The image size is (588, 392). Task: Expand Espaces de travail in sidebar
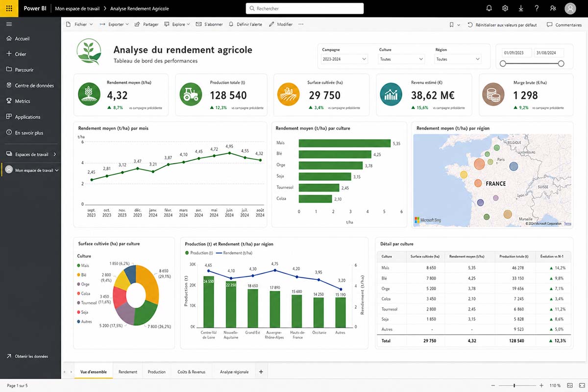click(x=30, y=154)
